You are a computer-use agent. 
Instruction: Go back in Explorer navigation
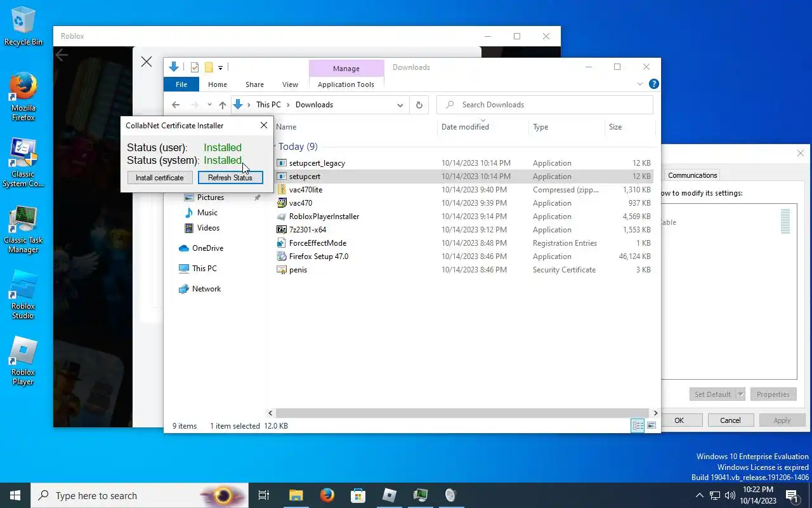[x=176, y=105]
